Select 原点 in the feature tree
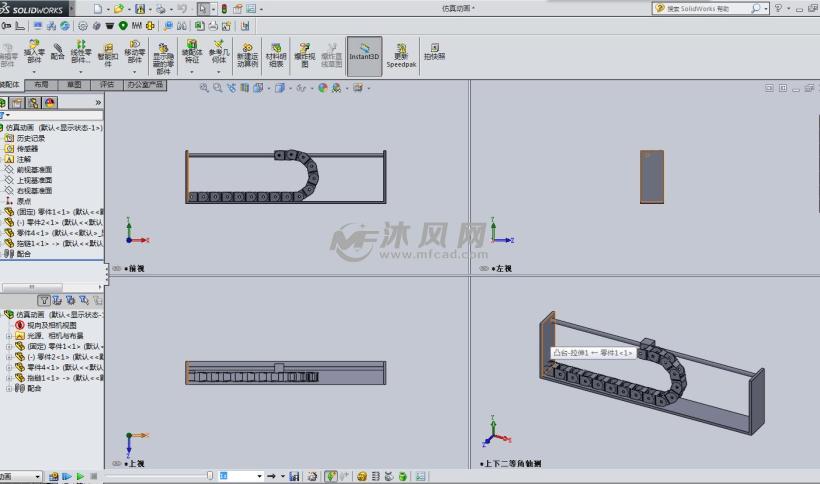The image size is (820, 484). coord(24,201)
